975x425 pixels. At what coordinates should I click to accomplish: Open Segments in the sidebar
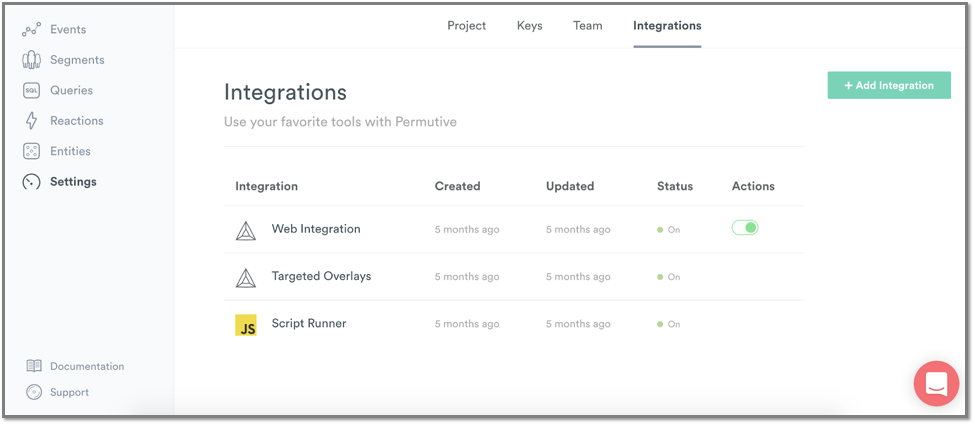click(77, 60)
